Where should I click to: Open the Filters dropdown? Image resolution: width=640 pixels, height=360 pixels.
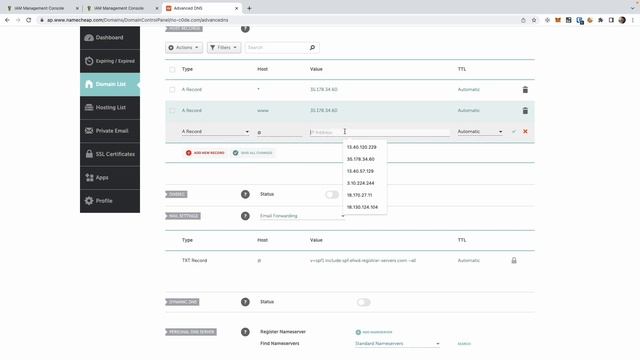[224, 47]
